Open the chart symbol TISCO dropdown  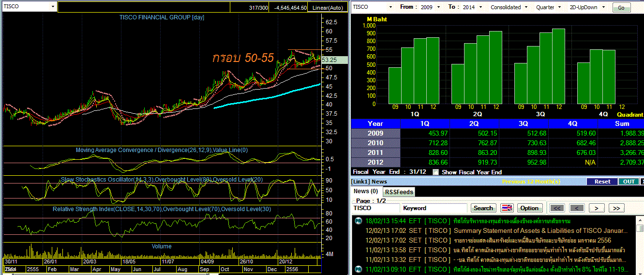tap(52, 7)
